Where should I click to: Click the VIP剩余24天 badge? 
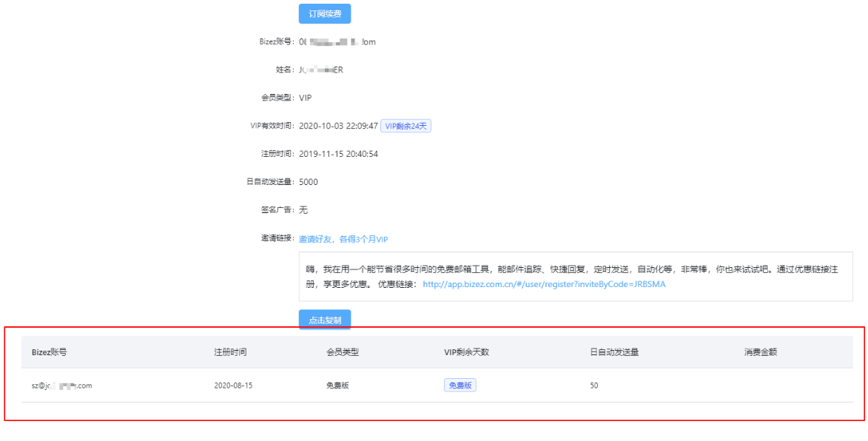(406, 126)
